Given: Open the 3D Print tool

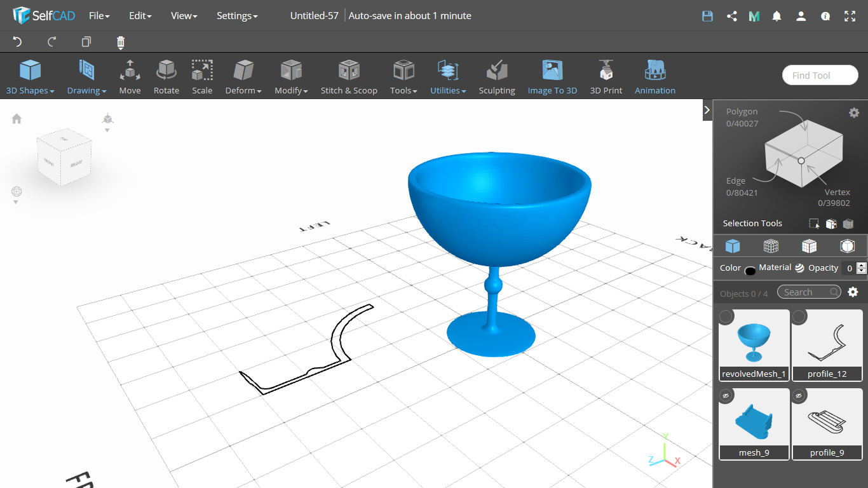Looking at the screenshot, I should click(606, 78).
